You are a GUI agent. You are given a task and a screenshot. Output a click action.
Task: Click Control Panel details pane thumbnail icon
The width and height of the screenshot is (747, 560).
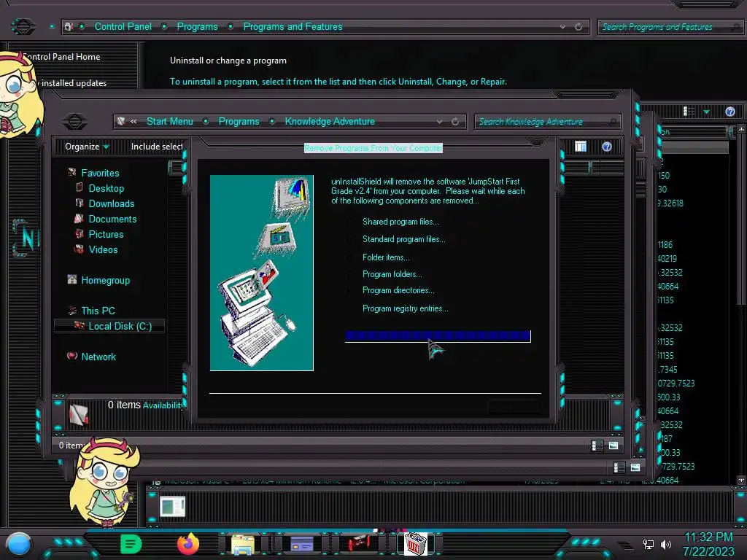[x=172, y=507]
